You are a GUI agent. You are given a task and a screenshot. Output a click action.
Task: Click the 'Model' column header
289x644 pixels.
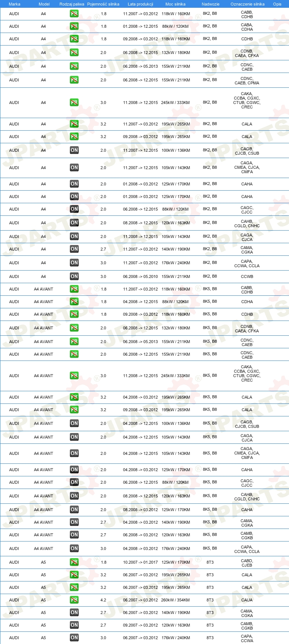(x=44, y=4)
